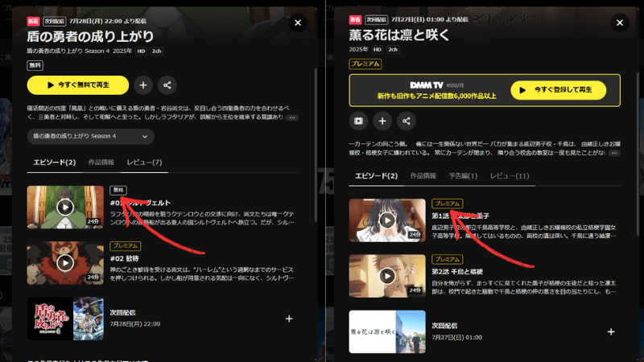Add Shield Hero next release 7月28日 reminder
644x362 pixels.
pos(289,319)
